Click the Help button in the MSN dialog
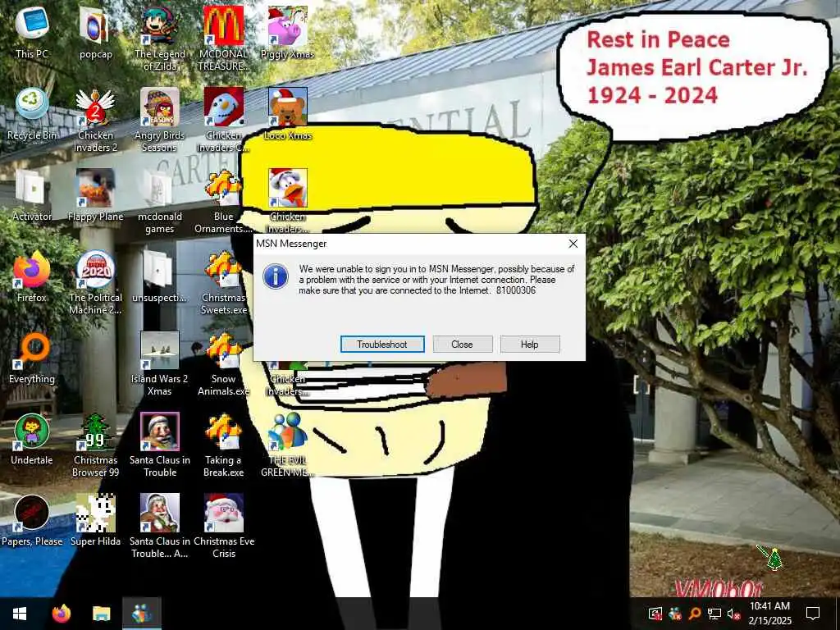The width and height of the screenshot is (840, 630). coord(530,344)
